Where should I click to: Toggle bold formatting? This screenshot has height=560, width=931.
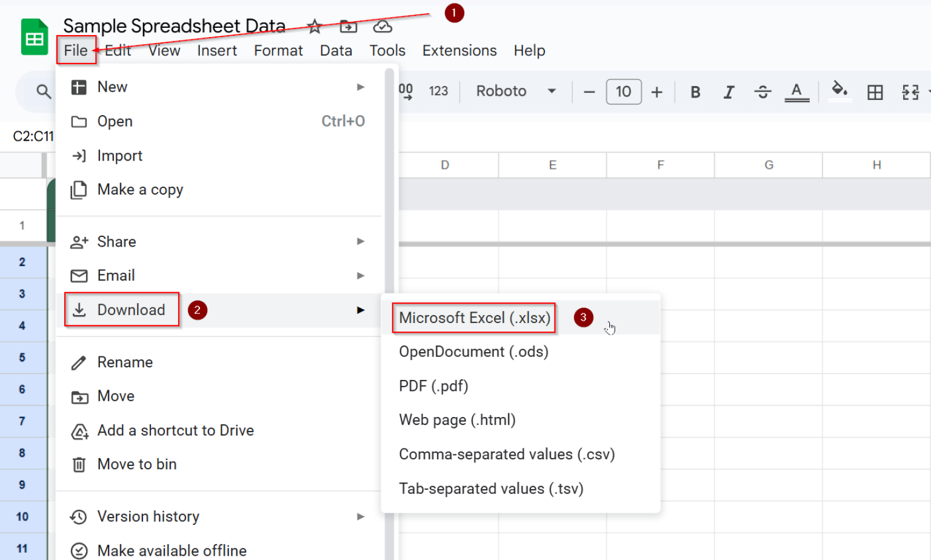(695, 92)
